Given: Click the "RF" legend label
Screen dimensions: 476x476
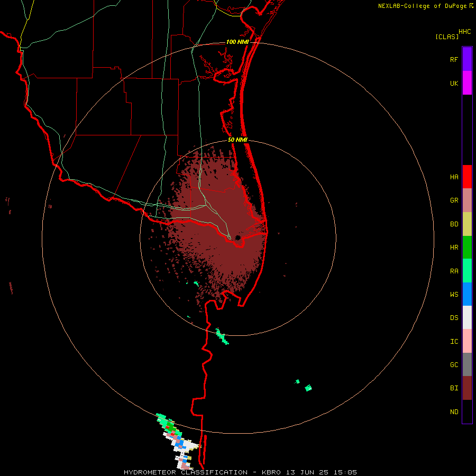Looking at the screenshot, I should click(454, 59).
